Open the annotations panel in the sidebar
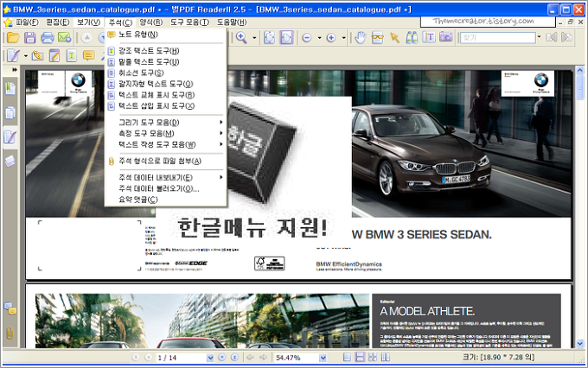 click(x=10, y=137)
